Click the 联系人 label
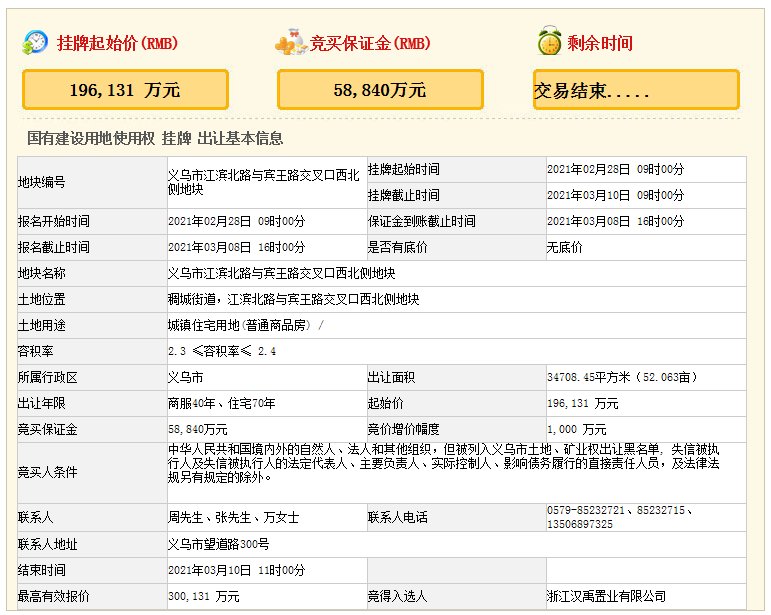The width and height of the screenshot is (771, 615). tap(35, 517)
